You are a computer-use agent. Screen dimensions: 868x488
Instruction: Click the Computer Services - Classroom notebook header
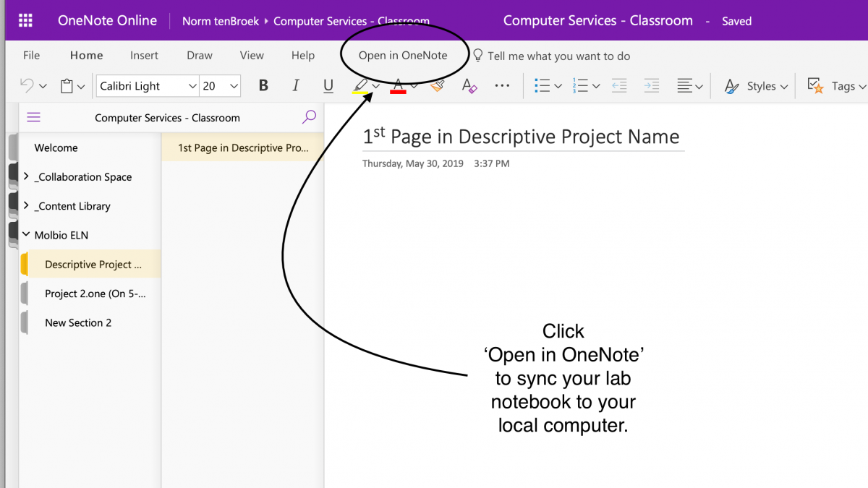point(167,118)
